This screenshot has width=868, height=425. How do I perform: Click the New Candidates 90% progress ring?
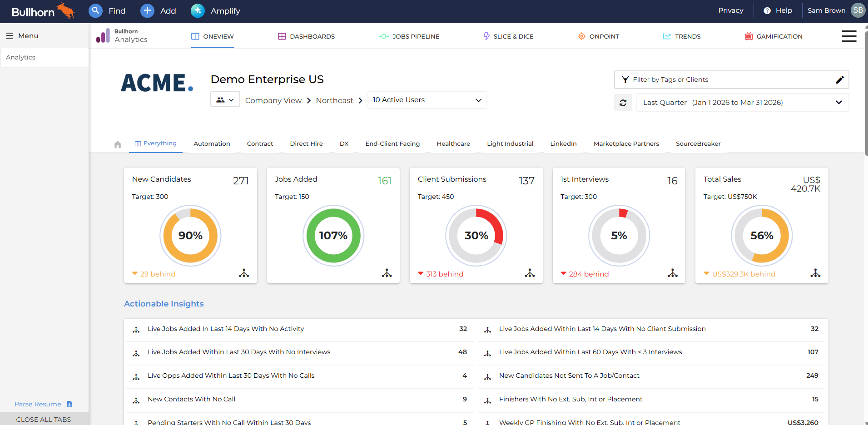point(190,236)
